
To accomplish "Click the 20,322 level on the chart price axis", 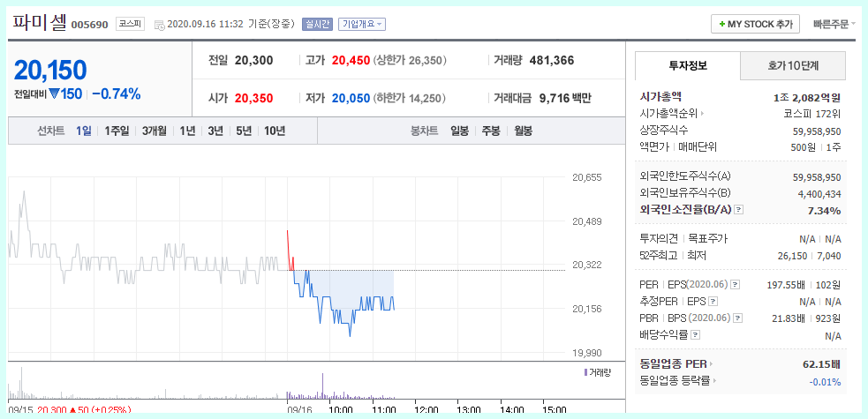I will [x=587, y=265].
